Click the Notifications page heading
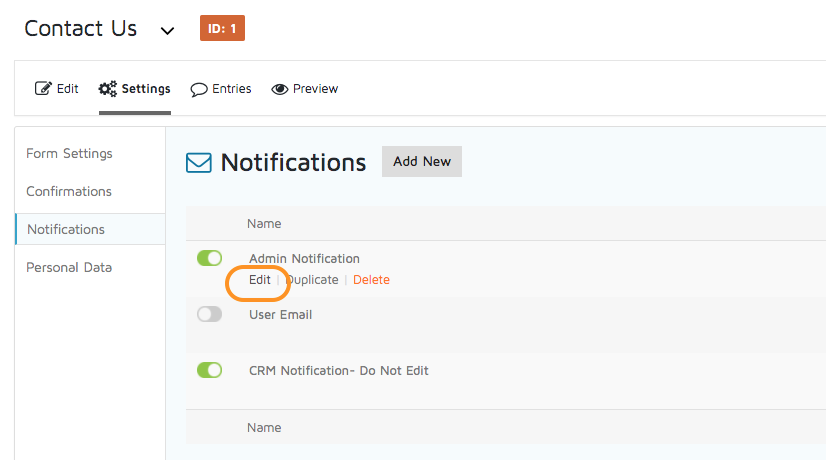826x460 pixels. point(293,162)
